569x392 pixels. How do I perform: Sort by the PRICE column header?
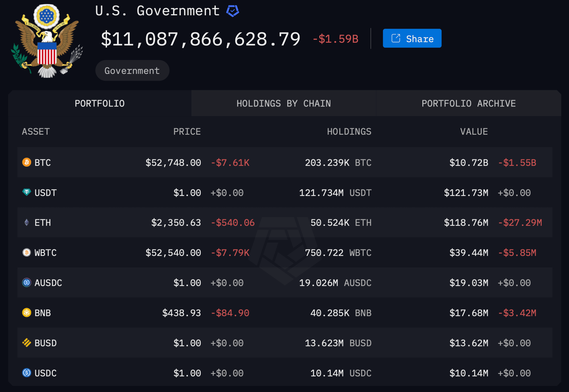pos(187,132)
